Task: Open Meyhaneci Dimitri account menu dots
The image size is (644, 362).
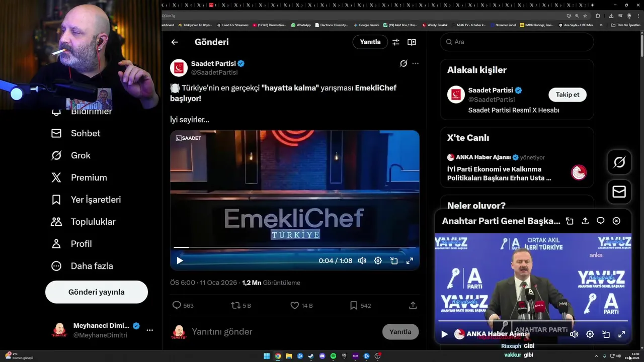Action: (149, 330)
